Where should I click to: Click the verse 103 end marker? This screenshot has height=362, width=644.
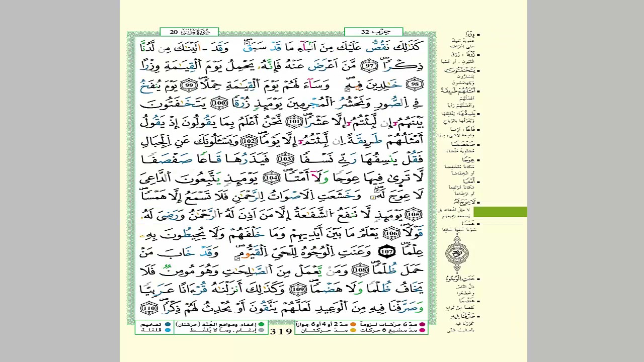285,159
